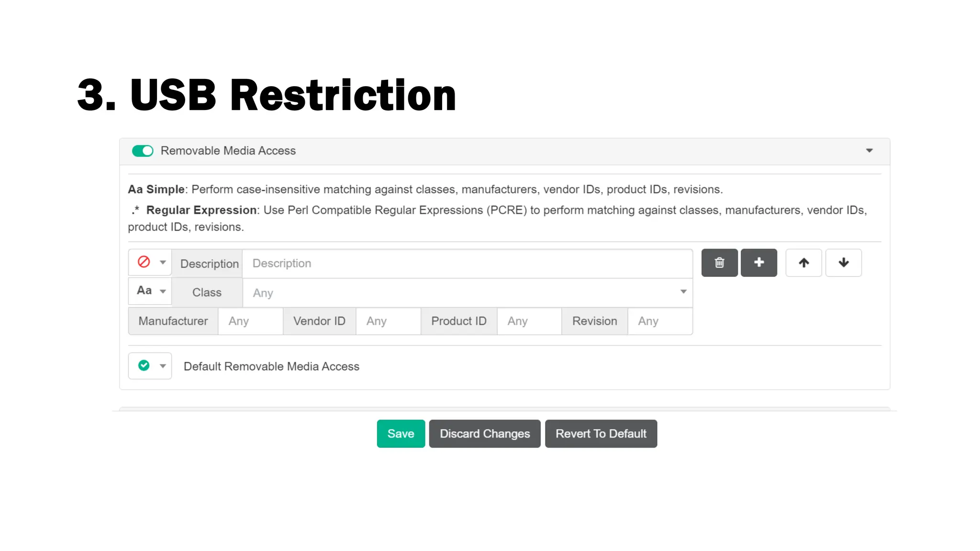Click Revert To Default button
Image resolution: width=980 pixels, height=551 pixels.
[x=601, y=434]
